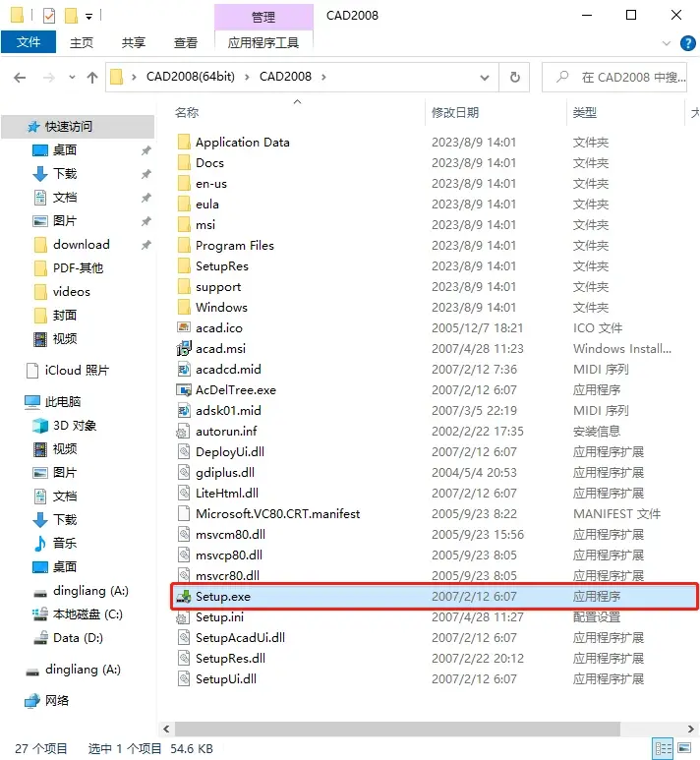The height and width of the screenshot is (760, 700).
Task: Select the Application Data folder icon
Action: coord(184,142)
